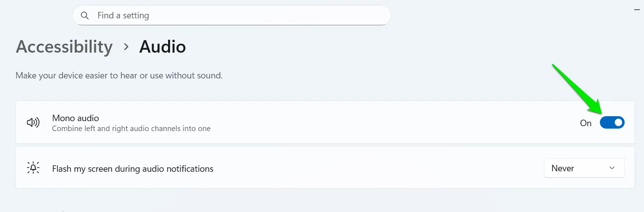Click the speaker icon beside Mono audio
The image size is (644, 212).
click(x=33, y=123)
